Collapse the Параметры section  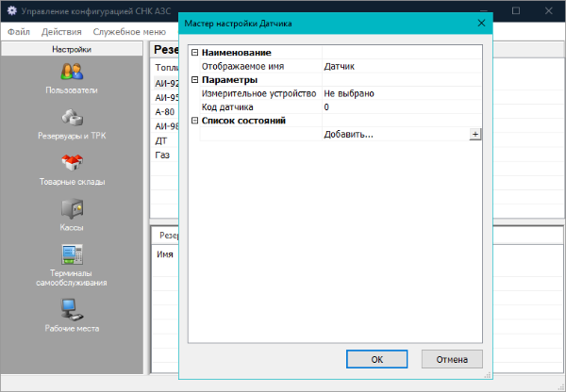pos(194,80)
